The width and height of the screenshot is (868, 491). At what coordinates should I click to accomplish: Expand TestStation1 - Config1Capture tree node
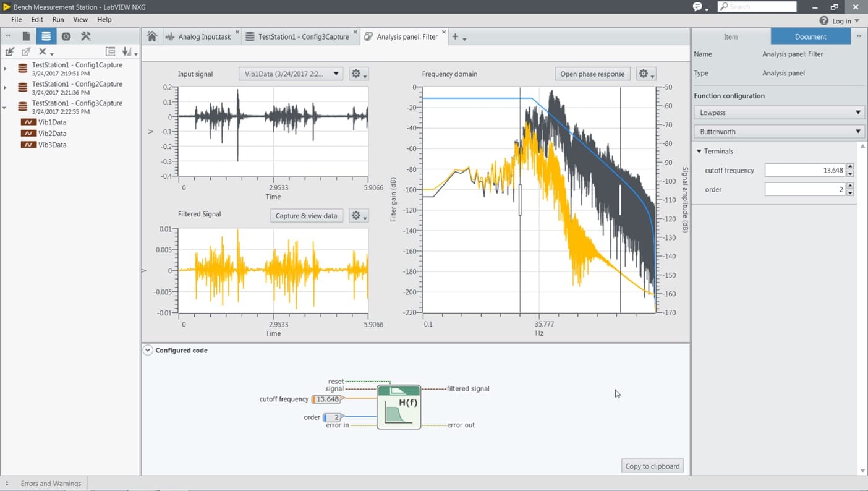(6, 69)
